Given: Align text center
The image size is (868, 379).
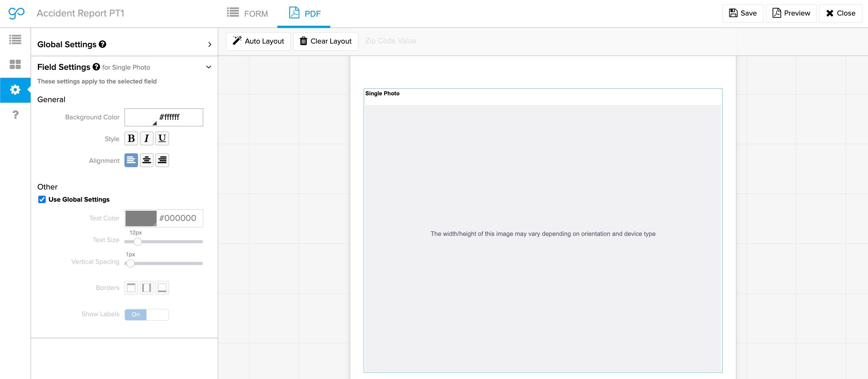Looking at the screenshot, I should pyautogui.click(x=146, y=160).
